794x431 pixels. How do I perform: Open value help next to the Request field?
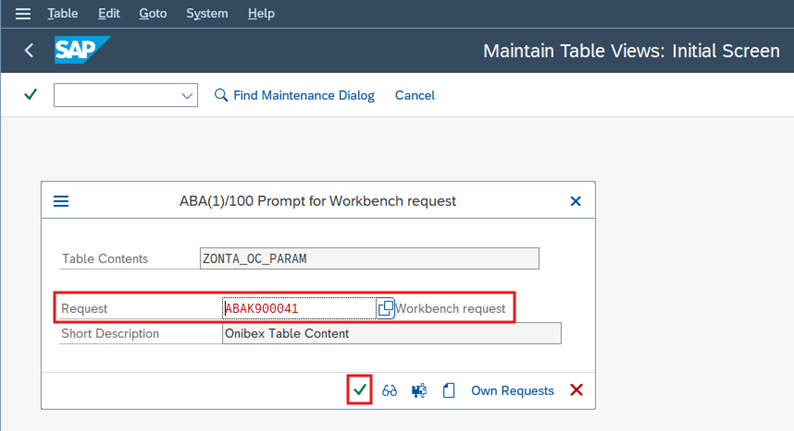385,308
